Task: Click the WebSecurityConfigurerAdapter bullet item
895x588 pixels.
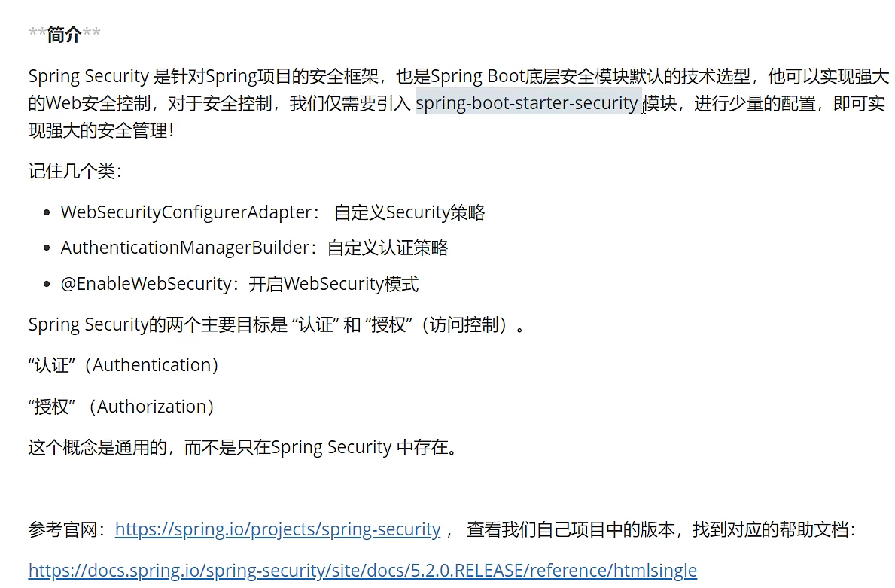Action: coord(186,212)
